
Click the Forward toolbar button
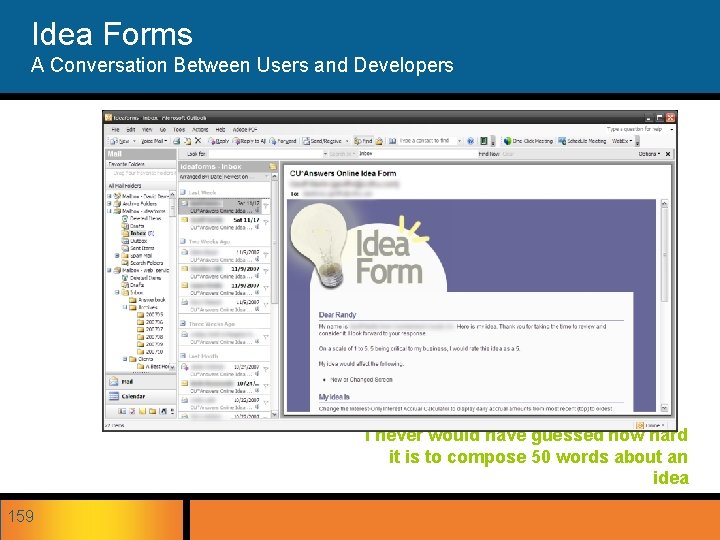coord(283,141)
